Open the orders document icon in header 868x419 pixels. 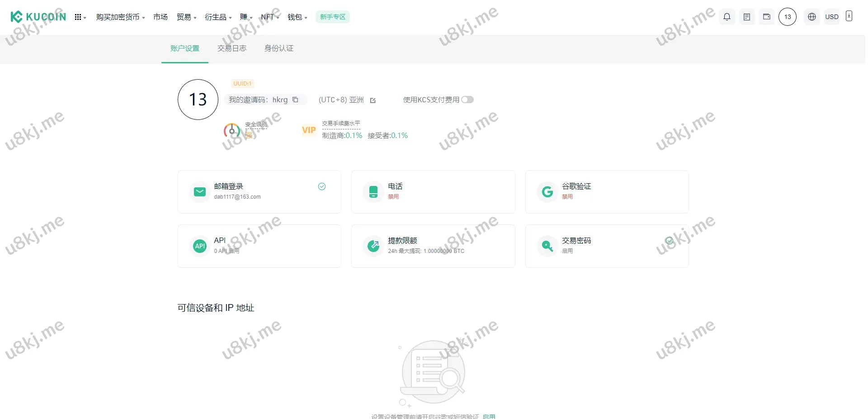[x=746, y=17]
